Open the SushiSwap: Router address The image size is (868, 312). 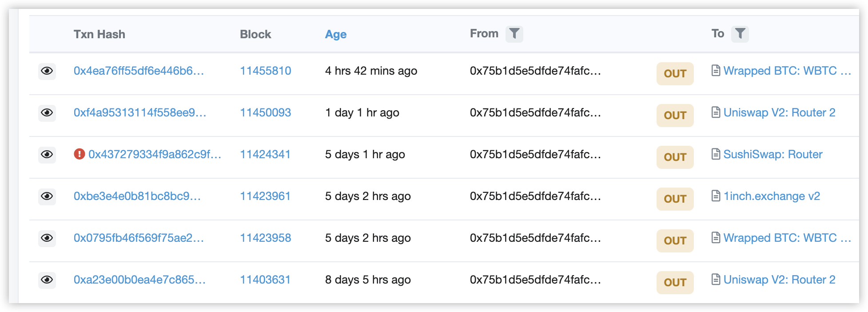(x=773, y=154)
